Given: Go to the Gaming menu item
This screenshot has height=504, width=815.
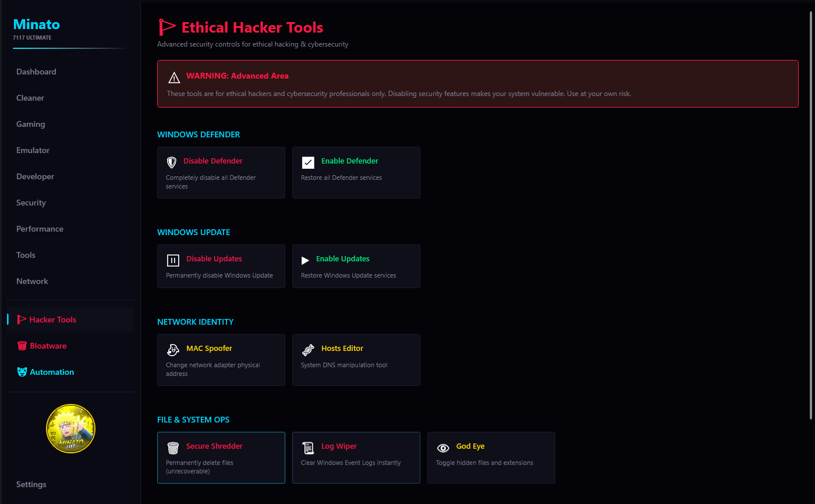Looking at the screenshot, I should (x=31, y=124).
